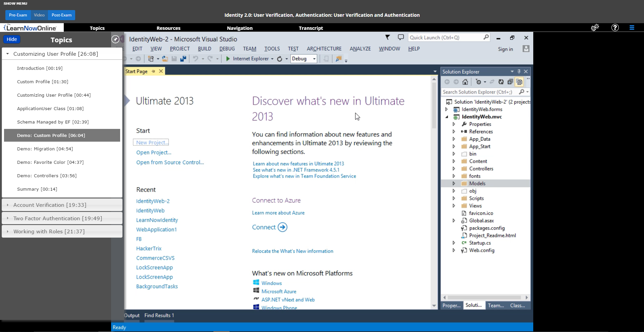Viewport: 644px width, 332px height.
Task: Click the Open File toolbar icon
Action: click(165, 59)
